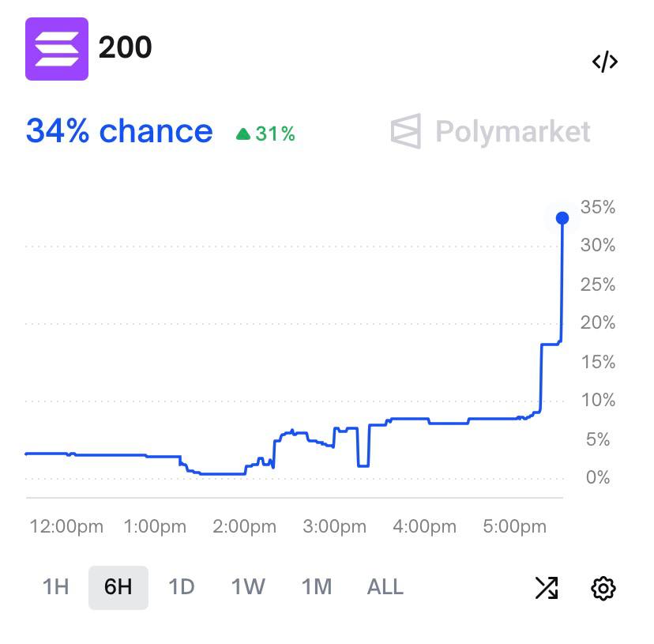The height and width of the screenshot is (644, 654).
Task: Click the 35% y-axis label
Action: (597, 208)
